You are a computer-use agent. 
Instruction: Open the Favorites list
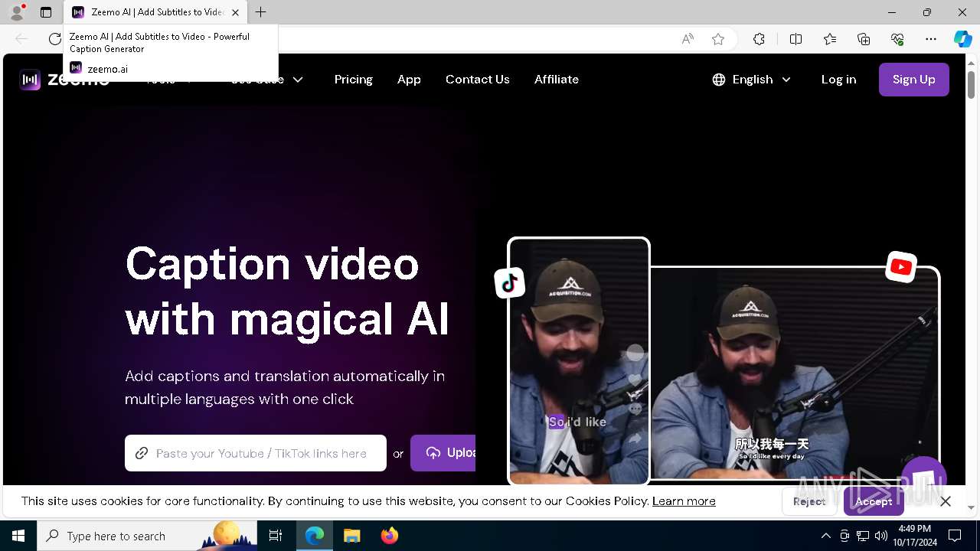(x=830, y=39)
